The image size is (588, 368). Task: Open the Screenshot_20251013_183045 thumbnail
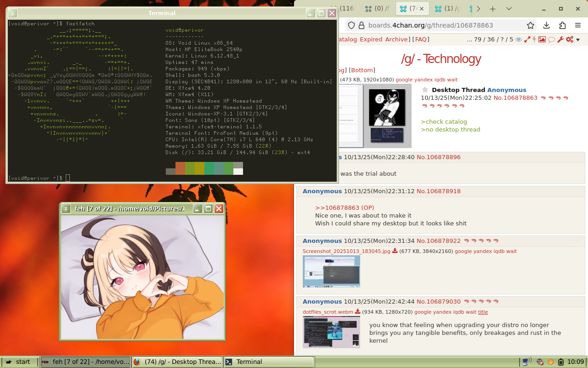pyautogui.click(x=331, y=271)
